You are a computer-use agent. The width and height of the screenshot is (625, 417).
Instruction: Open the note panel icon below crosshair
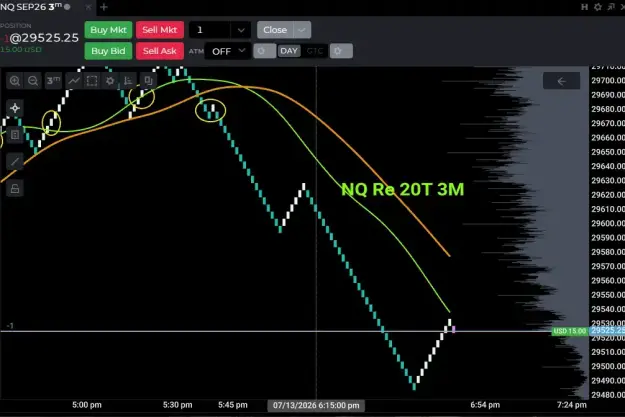(15, 135)
